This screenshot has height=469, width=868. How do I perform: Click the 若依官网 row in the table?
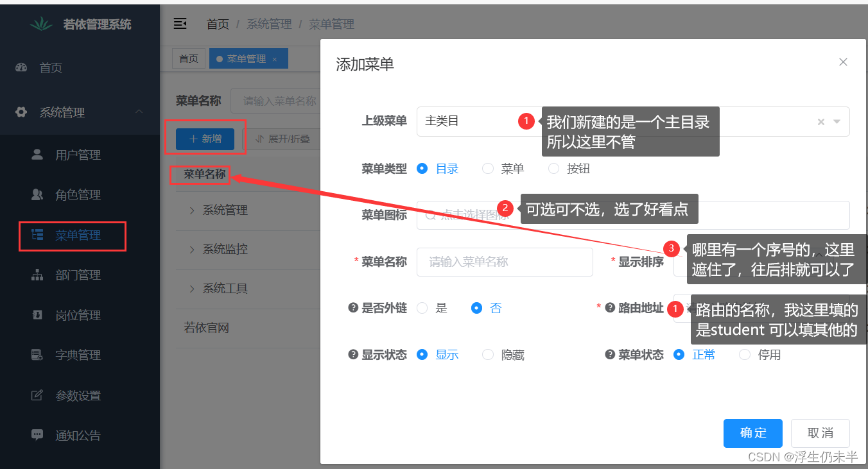coord(248,328)
